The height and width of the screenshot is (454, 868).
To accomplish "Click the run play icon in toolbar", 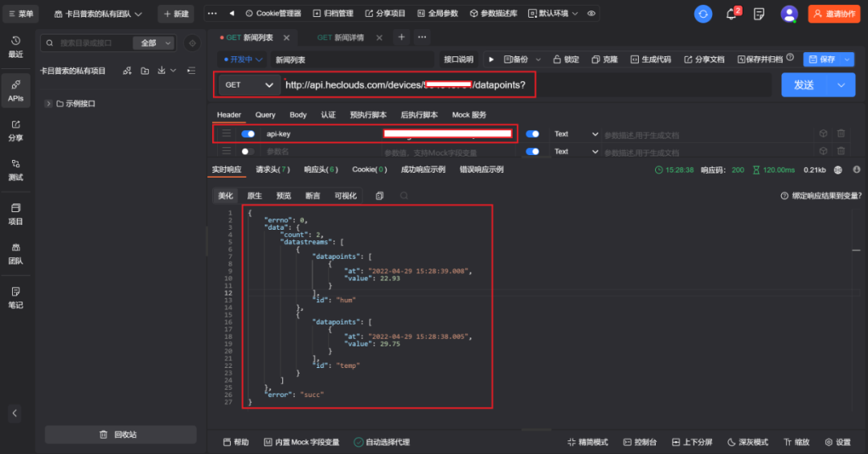I will tap(491, 59).
